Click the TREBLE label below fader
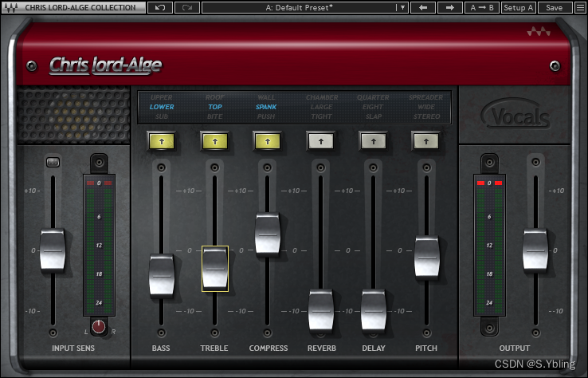588x378 pixels. pyautogui.click(x=214, y=348)
